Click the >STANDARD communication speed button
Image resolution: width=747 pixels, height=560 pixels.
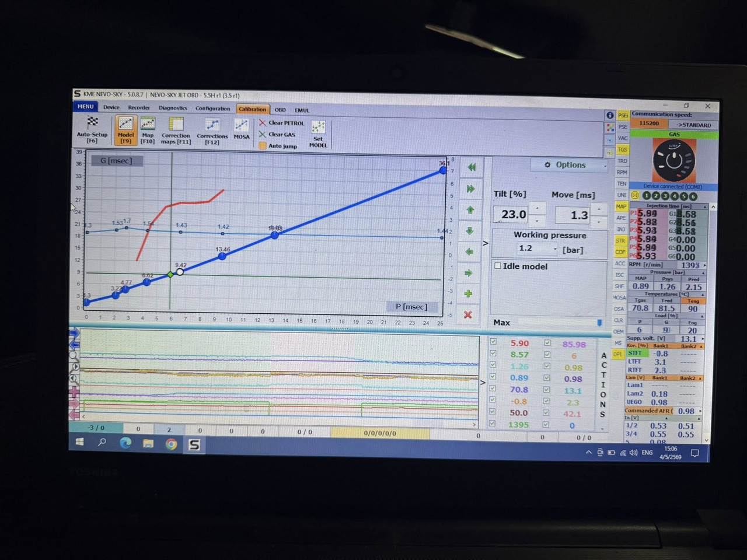[693, 125]
